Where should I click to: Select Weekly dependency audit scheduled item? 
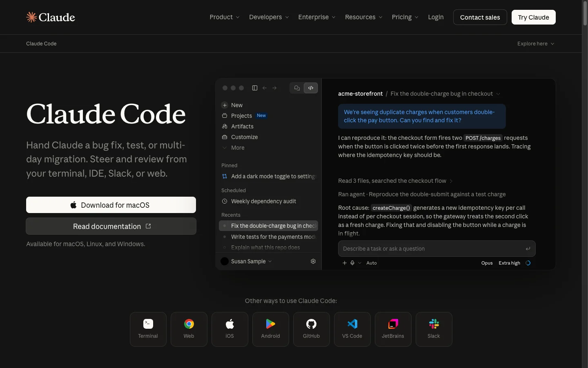268,201
